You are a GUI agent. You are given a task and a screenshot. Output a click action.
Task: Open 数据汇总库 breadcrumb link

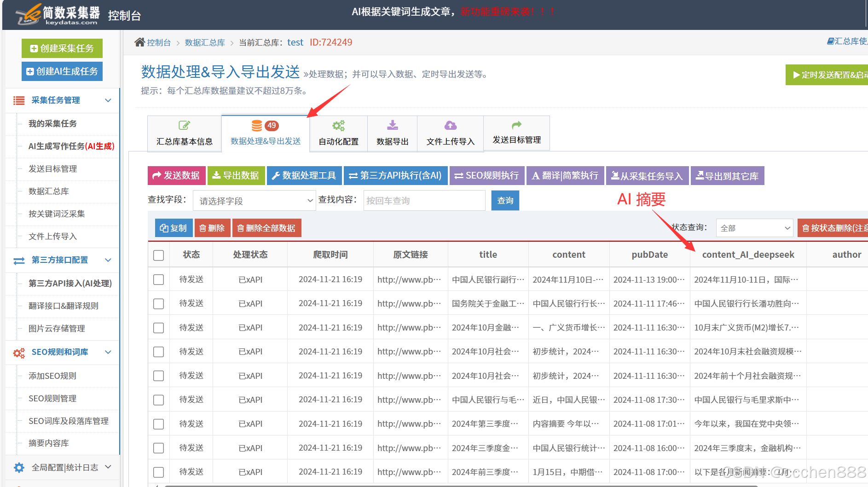205,42
